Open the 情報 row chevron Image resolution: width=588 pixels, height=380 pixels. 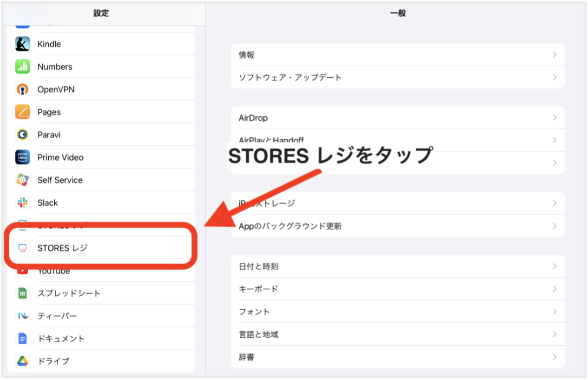tap(554, 55)
